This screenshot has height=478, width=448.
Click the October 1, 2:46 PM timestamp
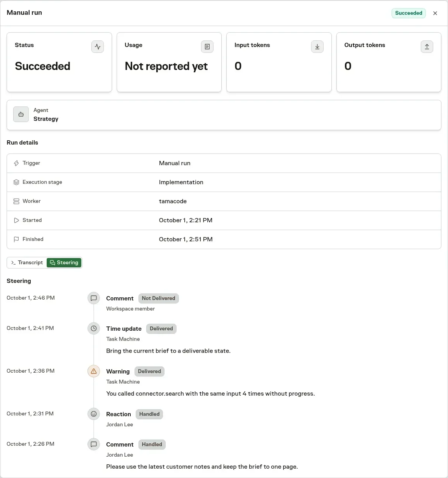[31, 298]
